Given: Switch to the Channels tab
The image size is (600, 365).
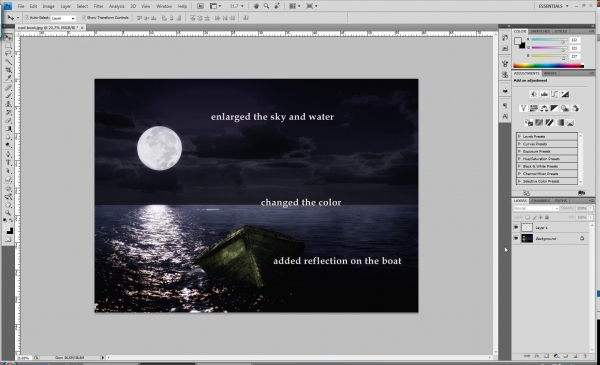Looking at the screenshot, I should coord(540,200).
